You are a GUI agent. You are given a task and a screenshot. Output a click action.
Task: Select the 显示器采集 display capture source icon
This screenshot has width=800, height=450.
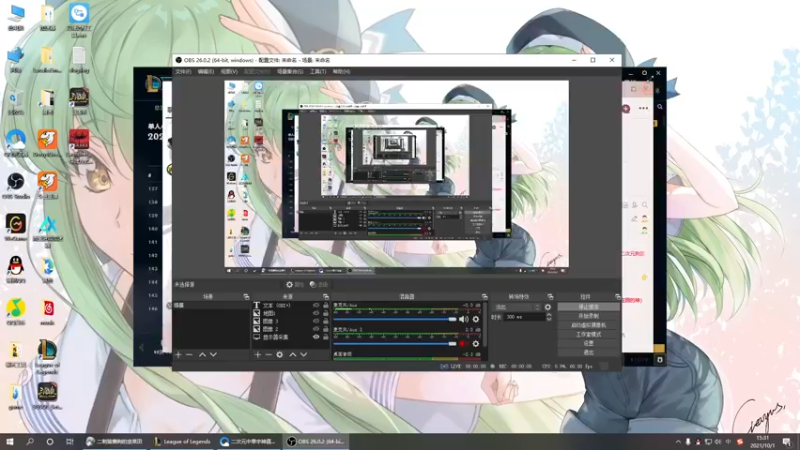(x=257, y=337)
